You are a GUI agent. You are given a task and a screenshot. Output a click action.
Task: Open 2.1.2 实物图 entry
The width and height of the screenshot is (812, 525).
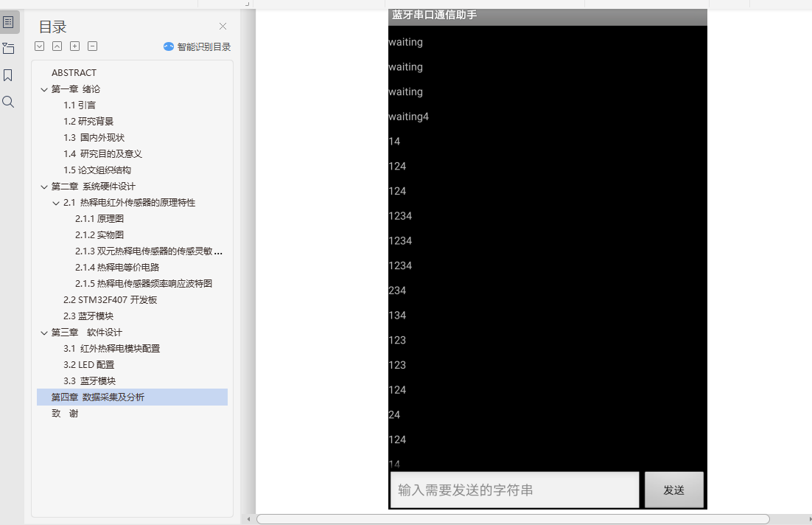pos(99,234)
